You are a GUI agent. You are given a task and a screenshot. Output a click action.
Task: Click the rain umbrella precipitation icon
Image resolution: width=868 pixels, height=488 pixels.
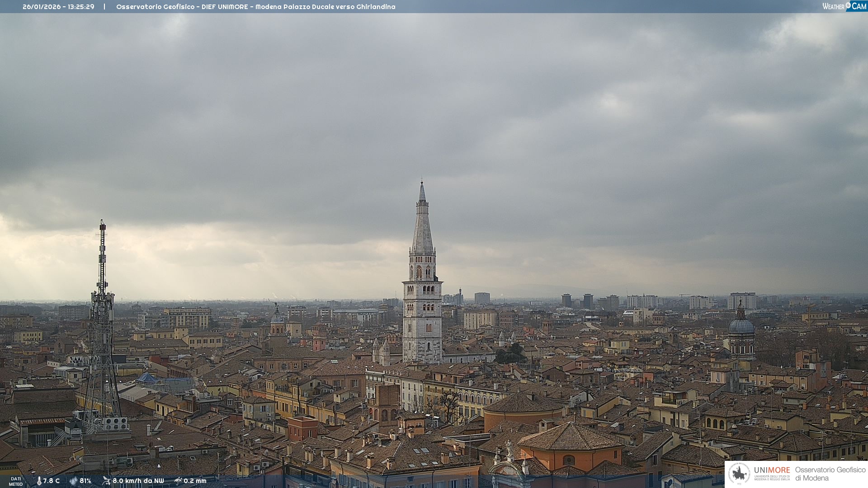tap(178, 481)
